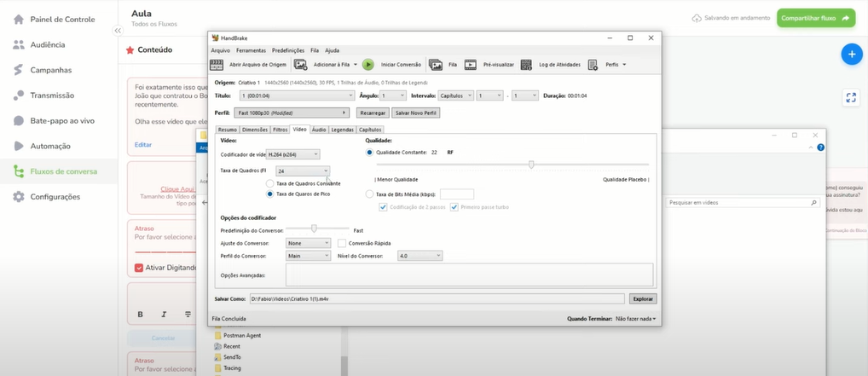The image size is (868, 376).
Task: Switch to the Dimensões tab
Action: [255, 130]
